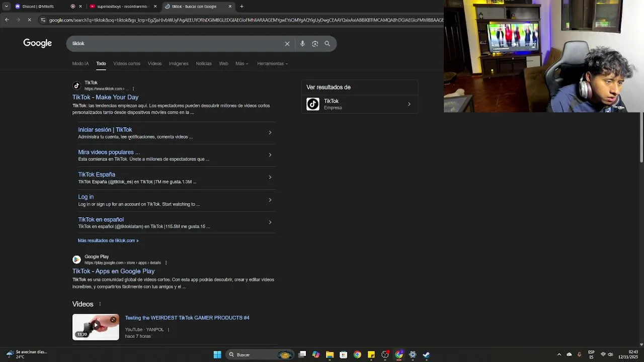Open Google Chrome from the taskbar
644x362 pixels.
(357, 354)
